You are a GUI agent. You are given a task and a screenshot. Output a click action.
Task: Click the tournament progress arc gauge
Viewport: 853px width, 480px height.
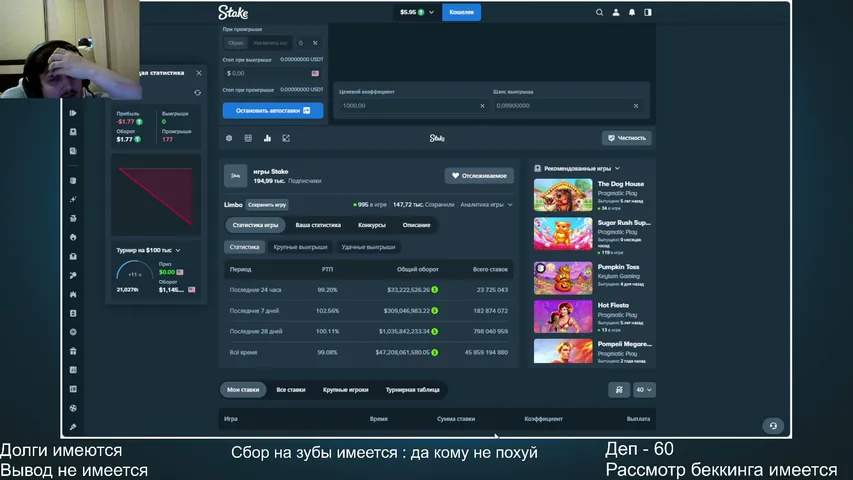(134, 271)
